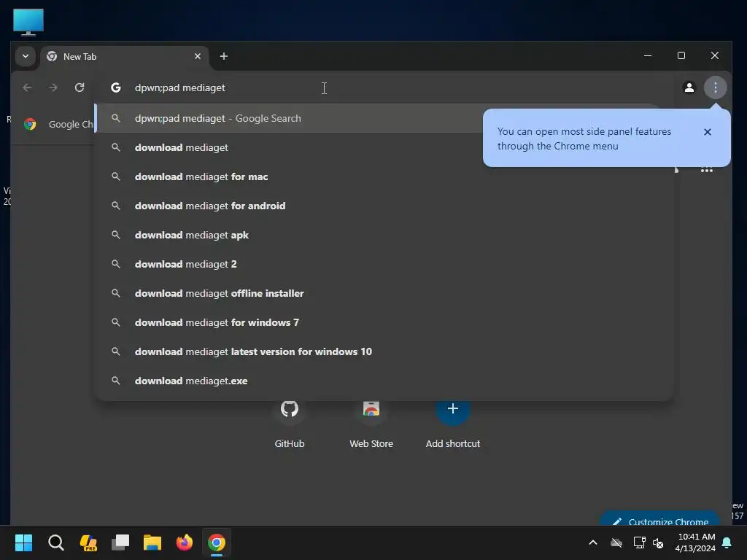Launch Firefox from taskbar
747x560 pixels.
coord(185,542)
